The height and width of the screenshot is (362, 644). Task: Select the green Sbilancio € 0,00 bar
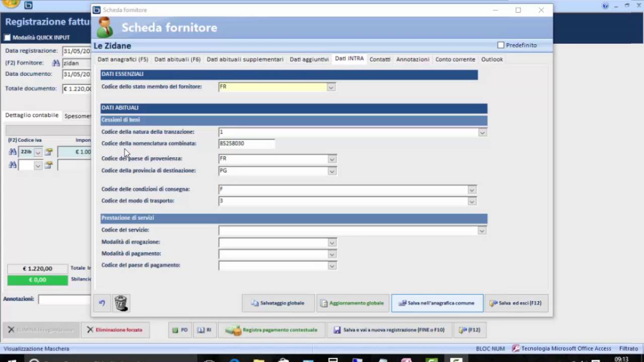[x=37, y=280]
